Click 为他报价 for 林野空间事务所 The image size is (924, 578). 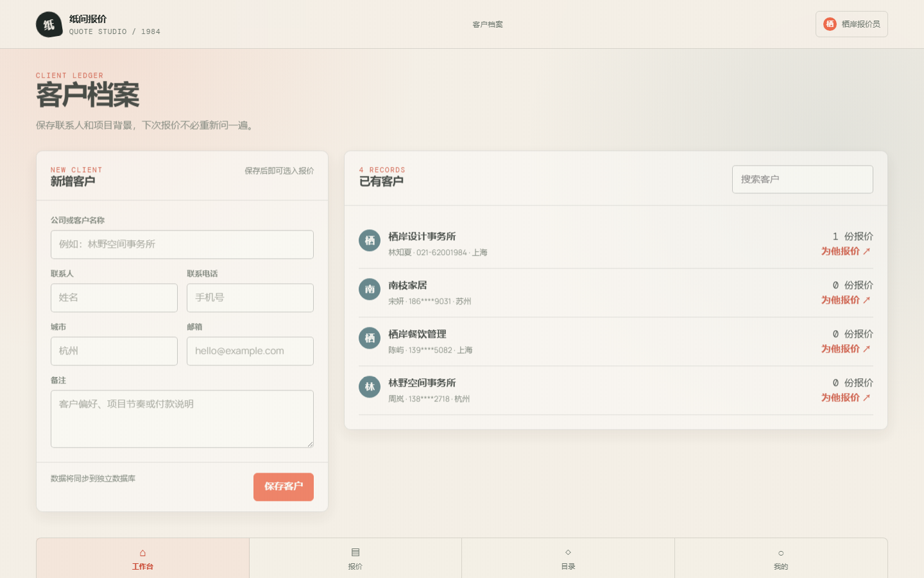tap(846, 398)
